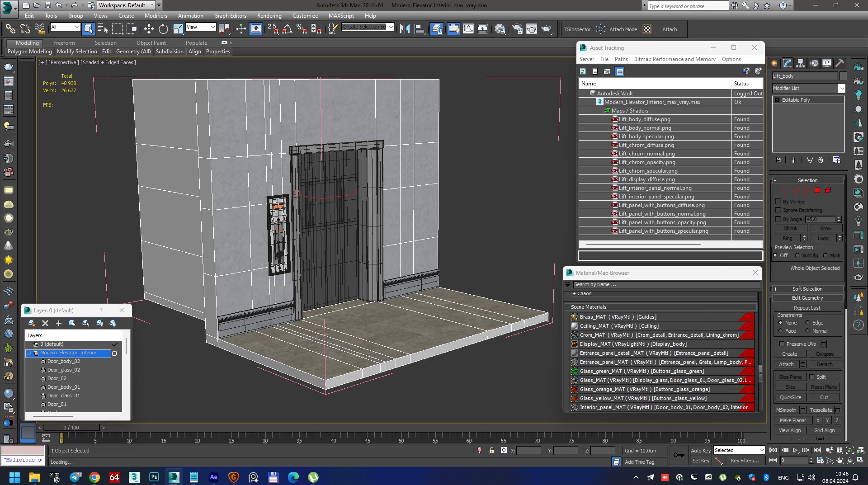This screenshot has height=485, width=868.
Task: Select Edge constraint radio button
Action: tap(807, 323)
